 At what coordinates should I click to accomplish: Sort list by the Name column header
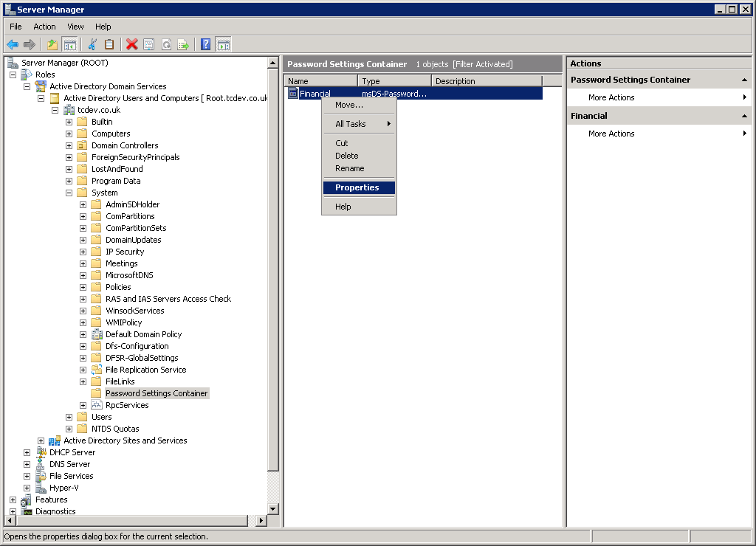pos(321,81)
